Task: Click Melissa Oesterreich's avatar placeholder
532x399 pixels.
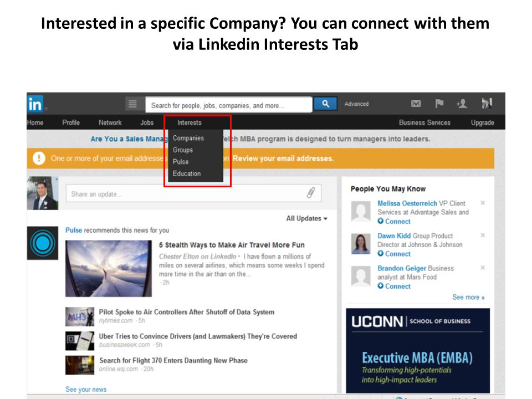Action: tap(361, 211)
